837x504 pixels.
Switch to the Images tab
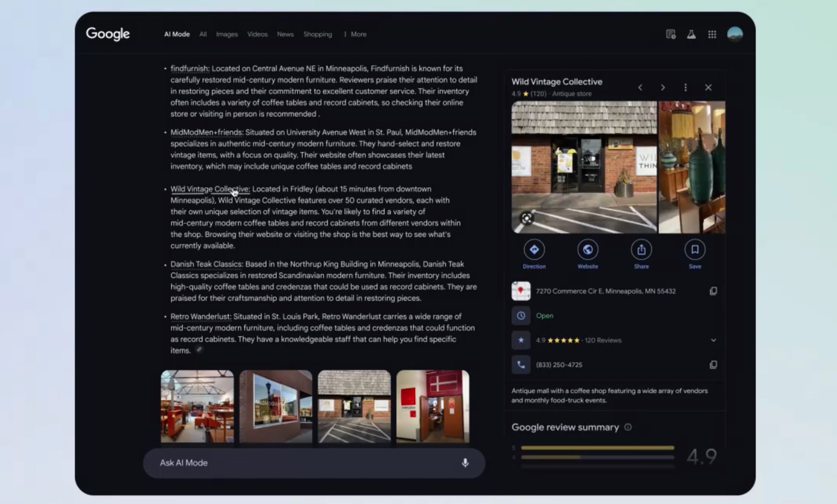click(227, 35)
